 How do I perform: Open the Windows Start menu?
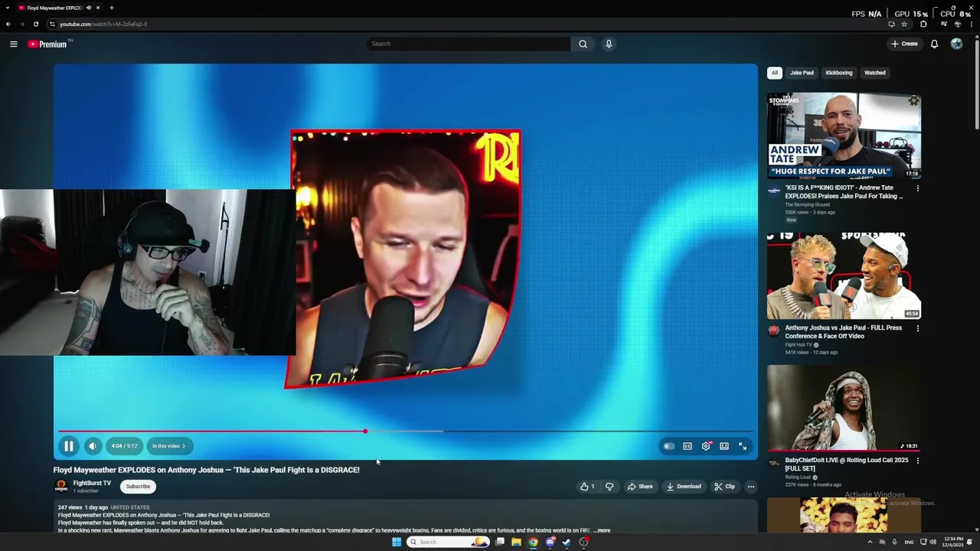point(397,542)
